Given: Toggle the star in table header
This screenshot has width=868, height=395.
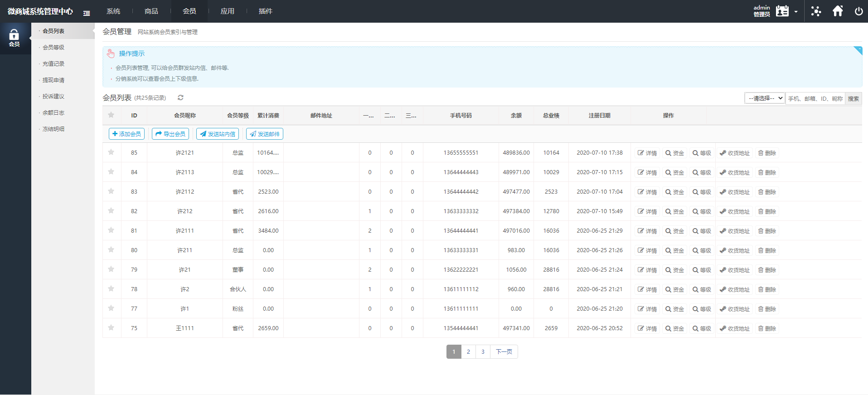Looking at the screenshot, I should pyautogui.click(x=111, y=115).
